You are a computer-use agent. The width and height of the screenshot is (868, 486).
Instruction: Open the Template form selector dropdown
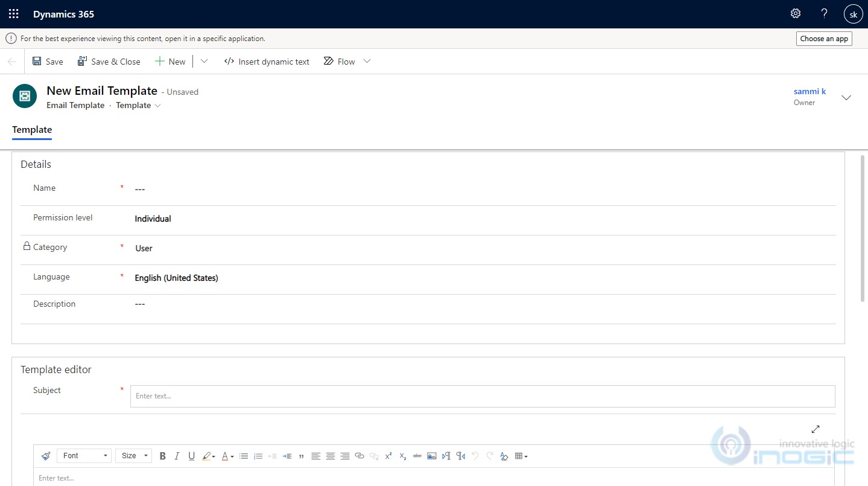click(139, 106)
